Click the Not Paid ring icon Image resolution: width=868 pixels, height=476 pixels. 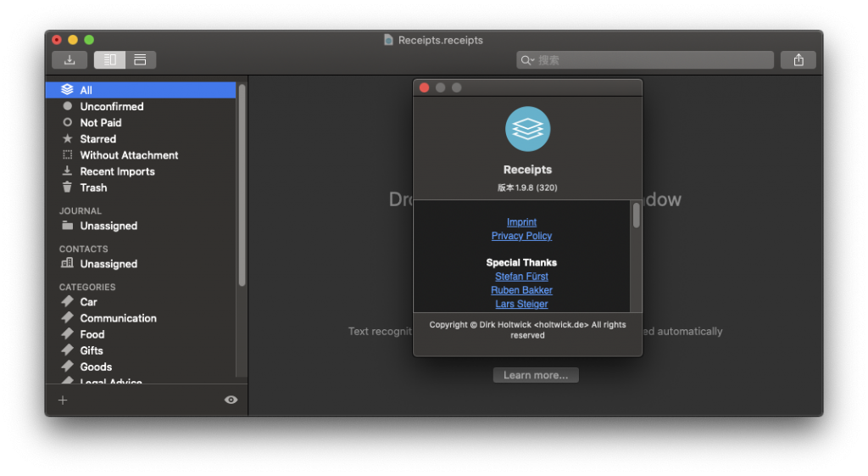67,122
